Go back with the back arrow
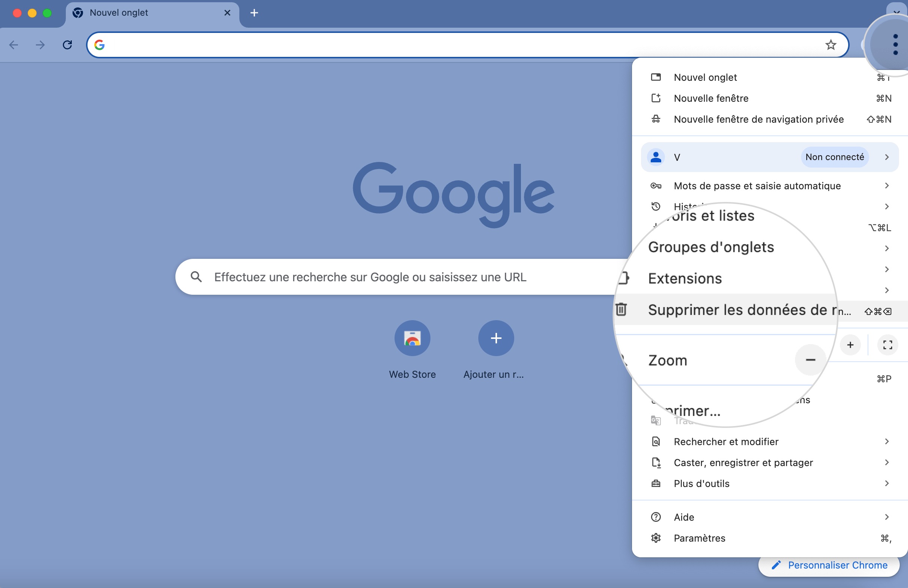Viewport: 908px width, 588px height. [x=14, y=45]
